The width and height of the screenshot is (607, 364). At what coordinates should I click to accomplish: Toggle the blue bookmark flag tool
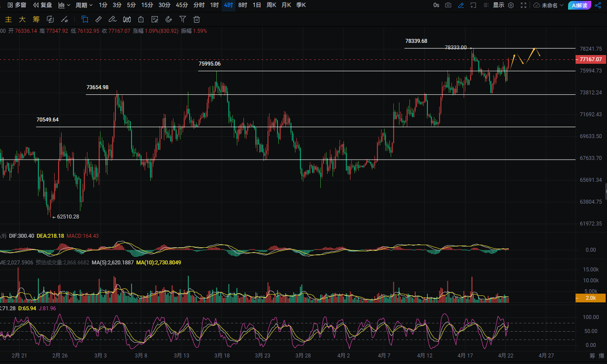click(x=85, y=19)
